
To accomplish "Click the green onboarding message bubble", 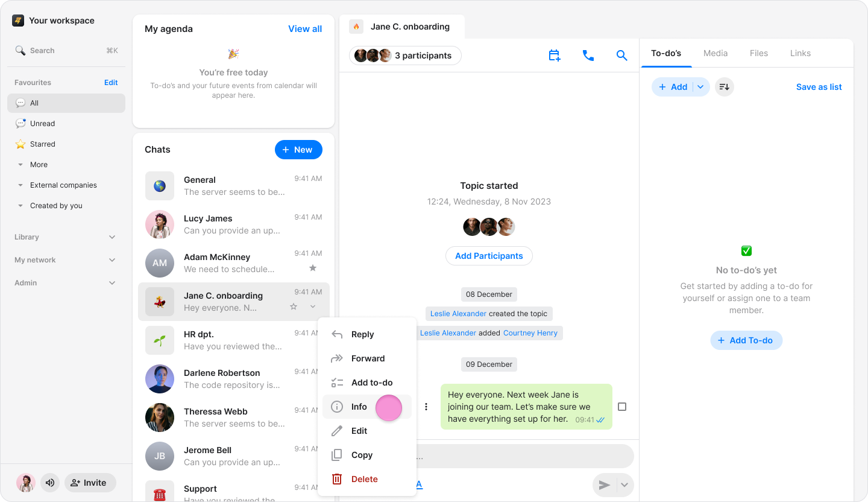I will (526, 407).
